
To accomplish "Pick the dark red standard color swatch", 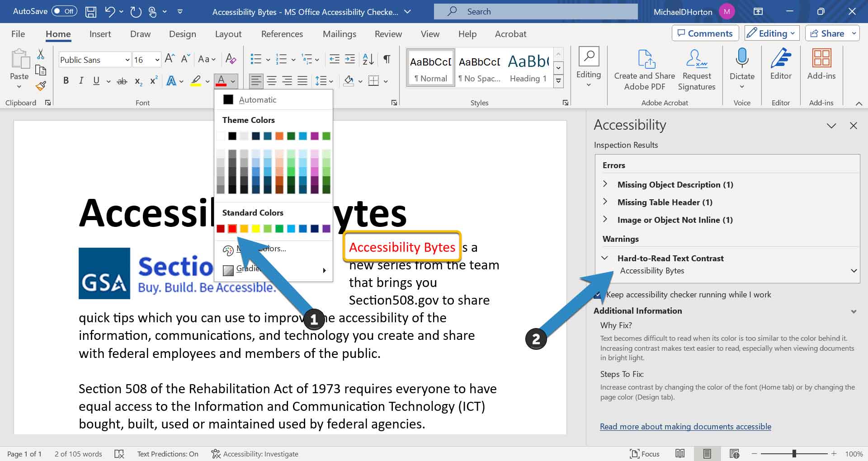I will pos(220,229).
